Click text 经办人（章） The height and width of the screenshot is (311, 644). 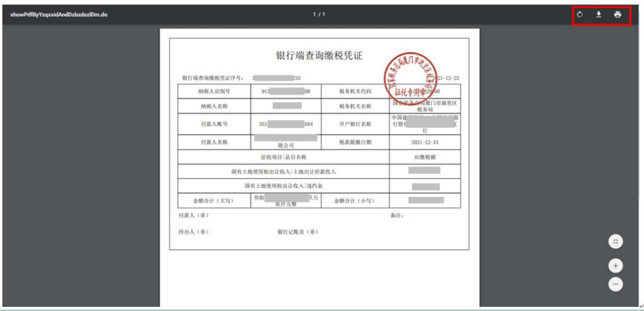(x=193, y=232)
